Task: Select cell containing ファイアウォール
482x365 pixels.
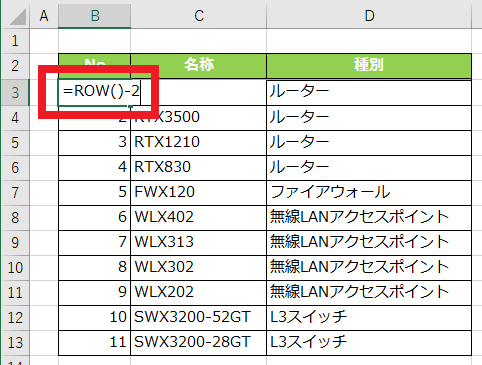Action: (369, 193)
